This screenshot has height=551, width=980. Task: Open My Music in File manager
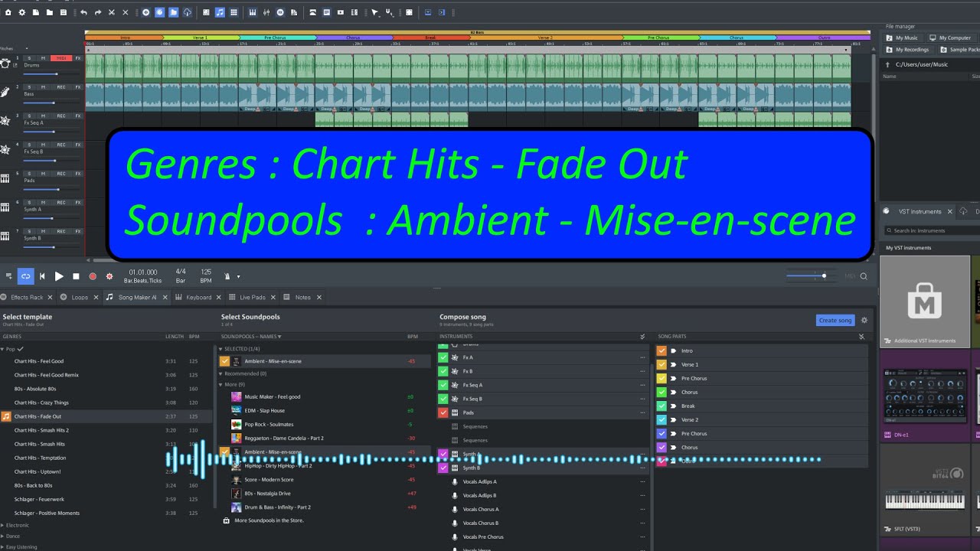click(x=902, y=37)
